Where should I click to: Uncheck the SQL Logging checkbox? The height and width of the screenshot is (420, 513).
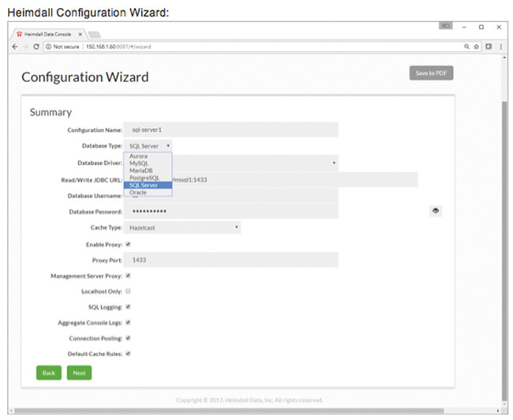[x=128, y=307]
